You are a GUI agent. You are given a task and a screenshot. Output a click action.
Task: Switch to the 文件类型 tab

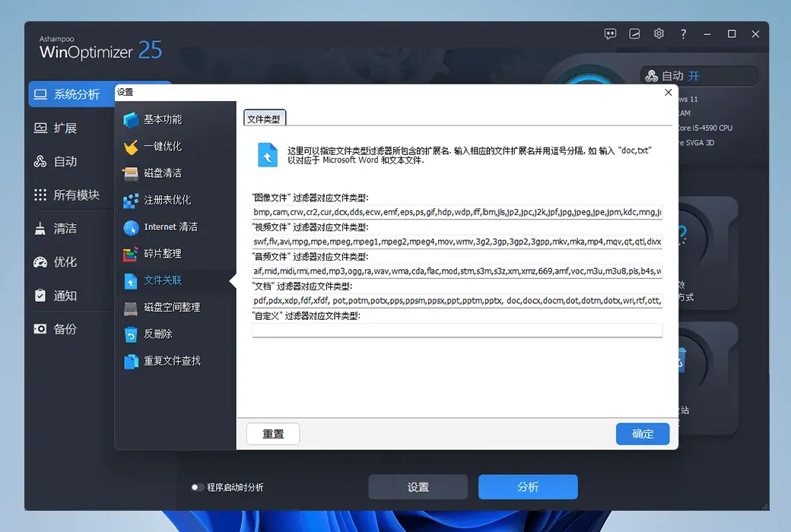[265, 119]
